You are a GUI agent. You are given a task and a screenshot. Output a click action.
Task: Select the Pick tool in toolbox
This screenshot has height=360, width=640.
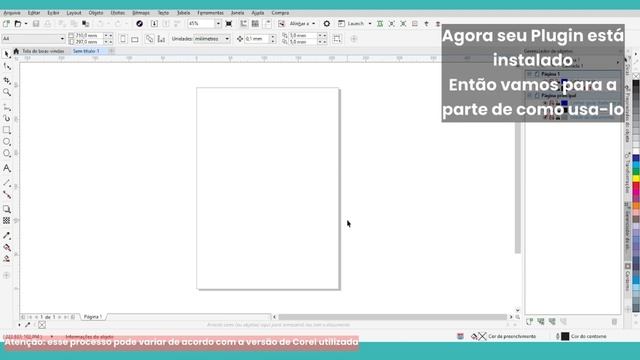[7, 54]
